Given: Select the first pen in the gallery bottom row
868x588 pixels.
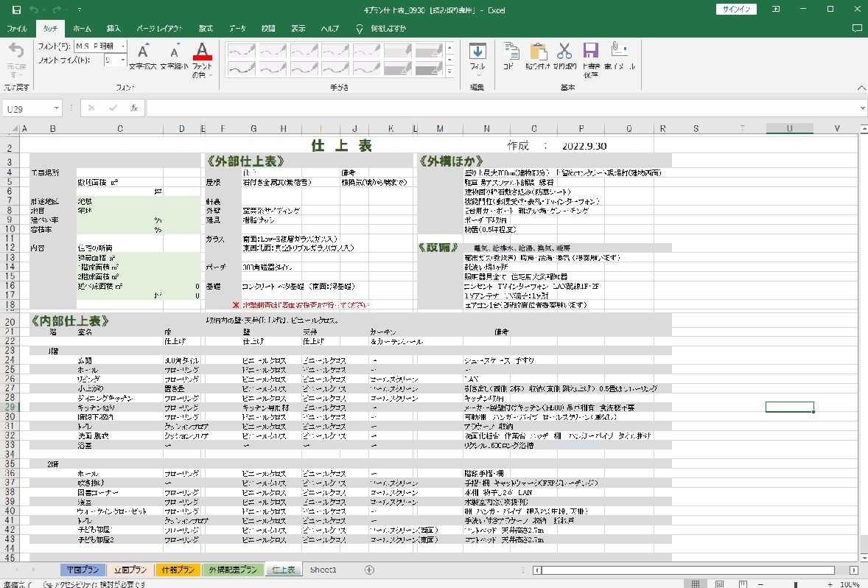Looking at the screenshot, I should click(x=242, y=68).
